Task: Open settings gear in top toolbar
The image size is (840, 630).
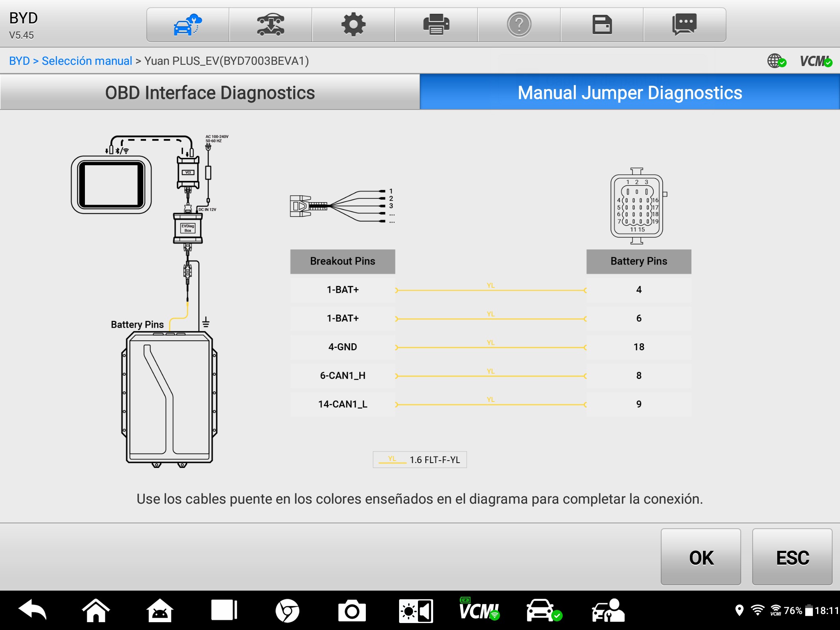Action: pos(354,25)
